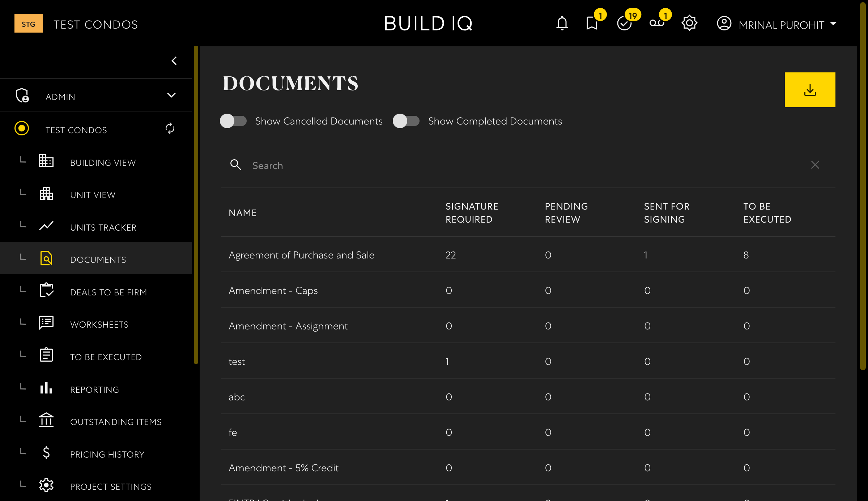Viewport: 868px width, 501px height.
Task: Click into the Search input field
Action: 528,165
